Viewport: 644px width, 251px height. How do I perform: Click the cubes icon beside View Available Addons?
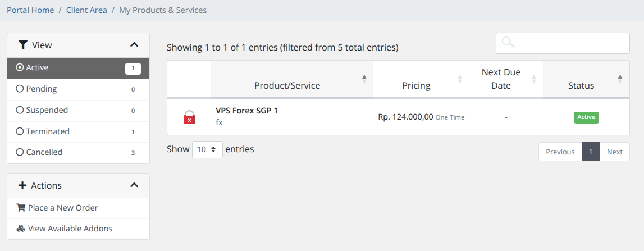click(x=21, y=229)
